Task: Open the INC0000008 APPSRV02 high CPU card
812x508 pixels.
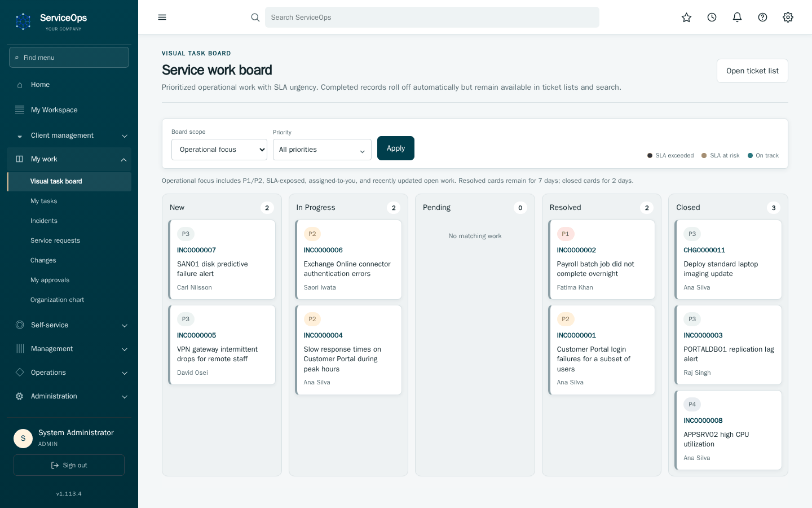Action: pyautogui.click(x=728, y=430)
